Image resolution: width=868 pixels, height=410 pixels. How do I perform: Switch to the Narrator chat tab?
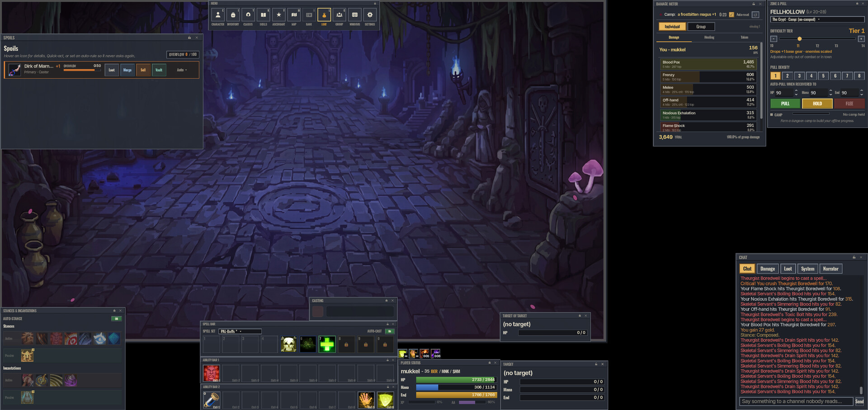tap(830, 269)
